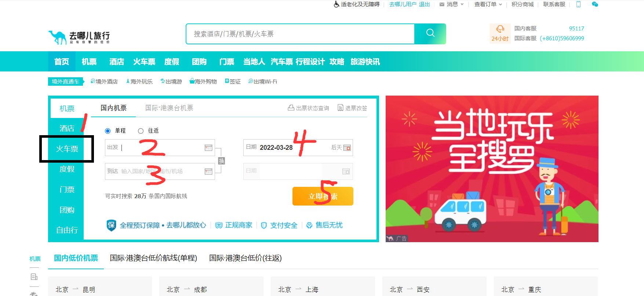This screenshot has width=644, height=296.
Task: Open 积分商城 points mall link
Action: (523, 4)
